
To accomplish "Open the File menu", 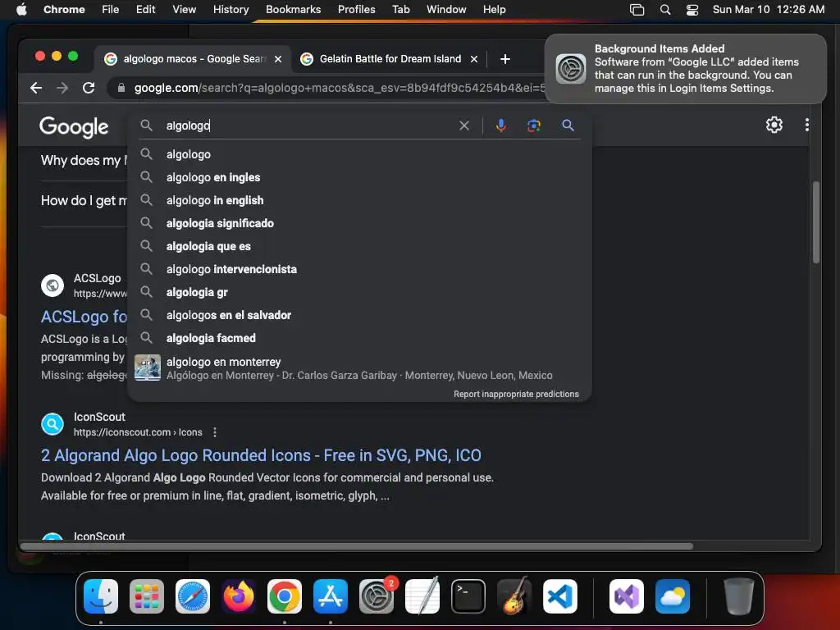I will 111,10.
